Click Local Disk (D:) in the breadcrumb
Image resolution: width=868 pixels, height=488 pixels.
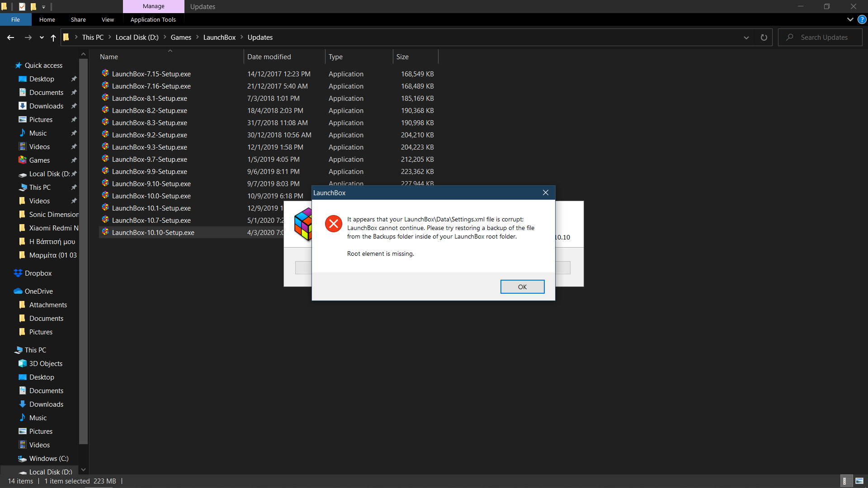[137, 38]
